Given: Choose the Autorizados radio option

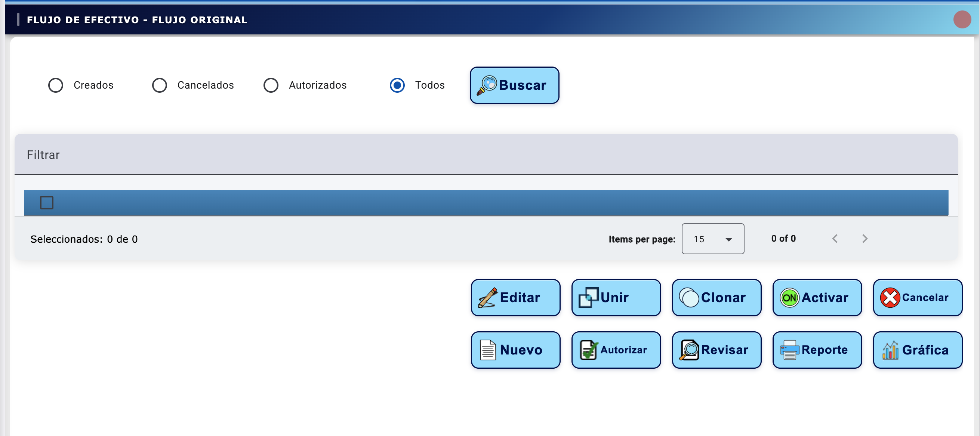Looking at the screenshot, I should [x=271, y=85].
